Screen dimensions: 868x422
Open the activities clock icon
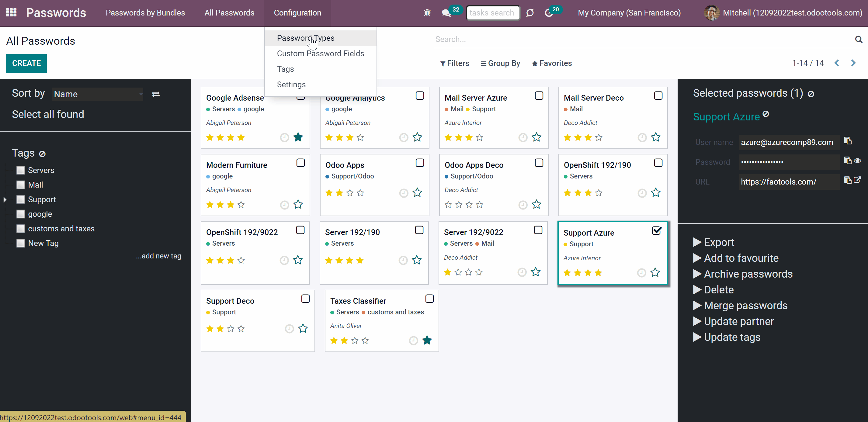(549, 13)
